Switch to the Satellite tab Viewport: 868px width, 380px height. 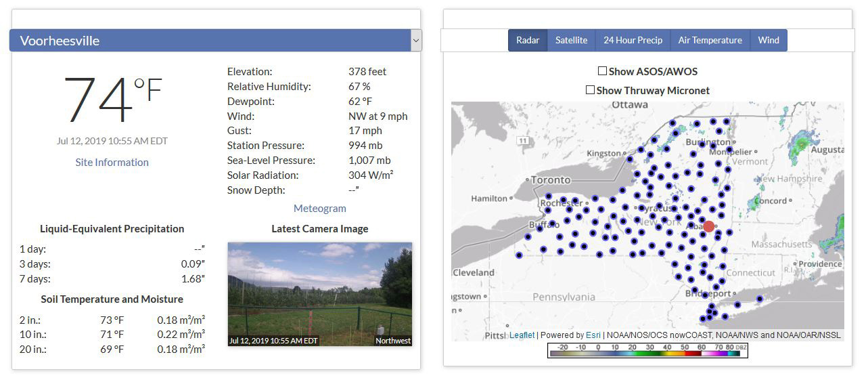point(571,40)
